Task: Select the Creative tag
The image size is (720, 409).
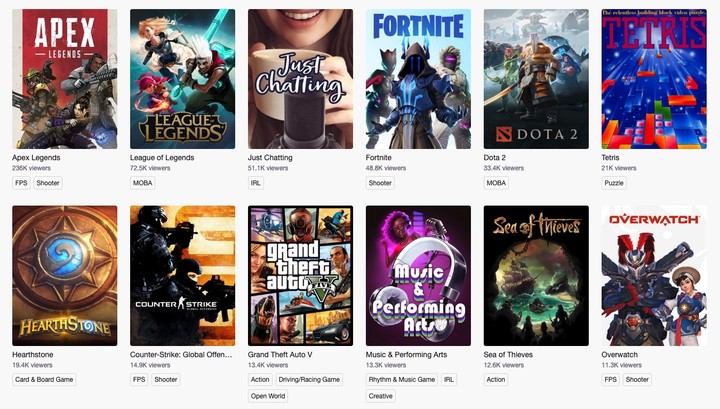Action: pyautogui.click(x=381, y=396)
